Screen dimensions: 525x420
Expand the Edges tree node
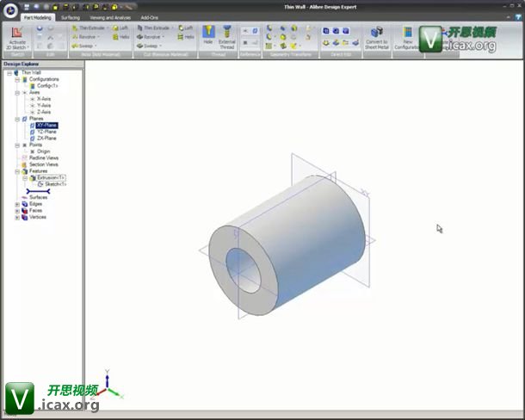tap(17, 204)
